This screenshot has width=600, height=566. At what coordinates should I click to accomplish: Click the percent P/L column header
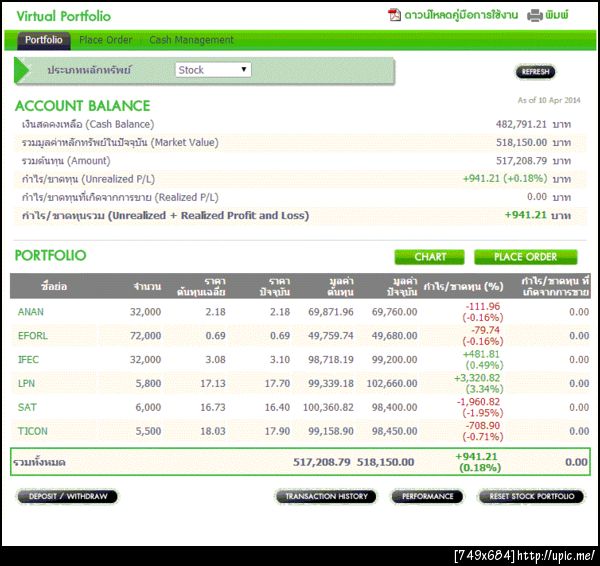(463, 286)
